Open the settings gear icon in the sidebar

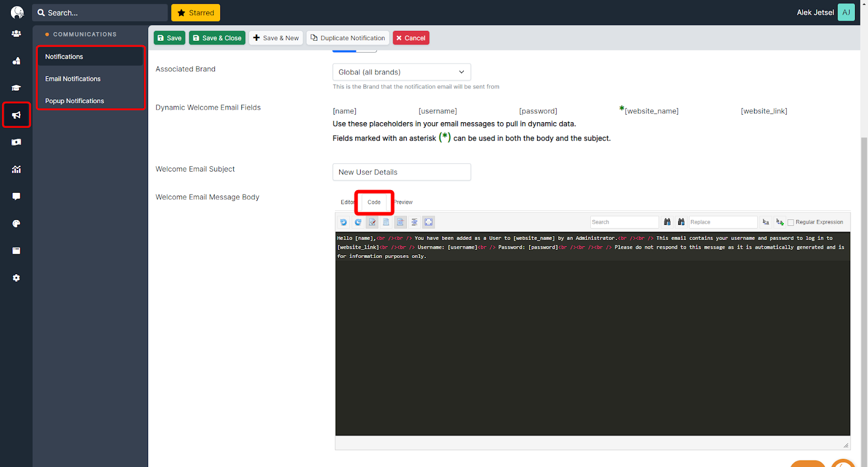(x=16, y=278)
